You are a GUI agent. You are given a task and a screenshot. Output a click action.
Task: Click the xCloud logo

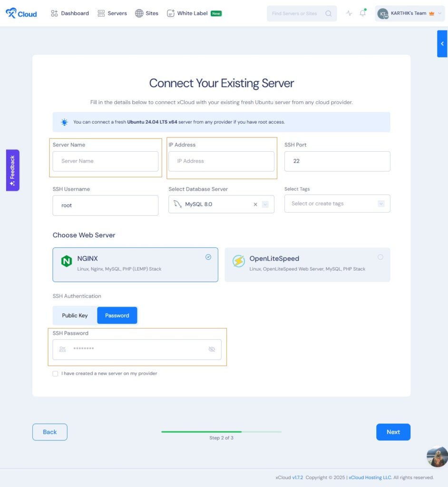click(21, 13)
